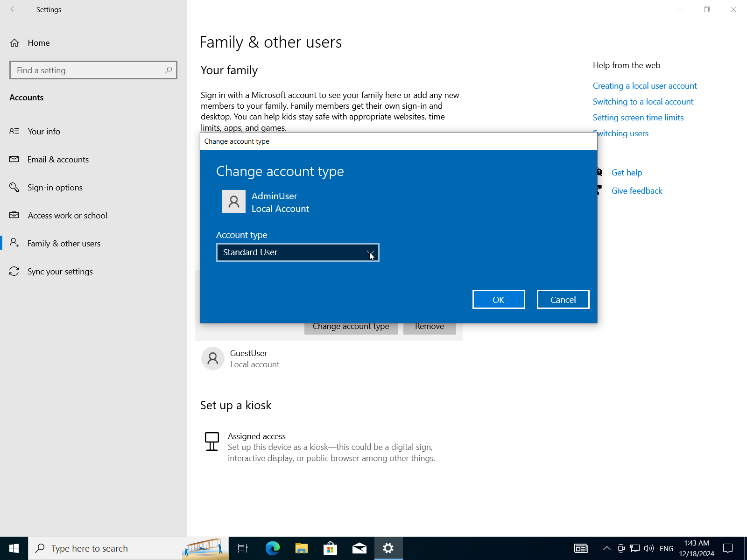Open the Mail app from taskbar
The height and width of the screenshot is (560, 747).
click(359, 548)
